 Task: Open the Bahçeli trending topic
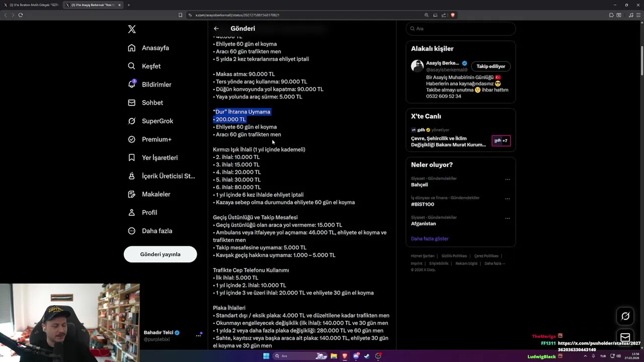tap(420, 185)
